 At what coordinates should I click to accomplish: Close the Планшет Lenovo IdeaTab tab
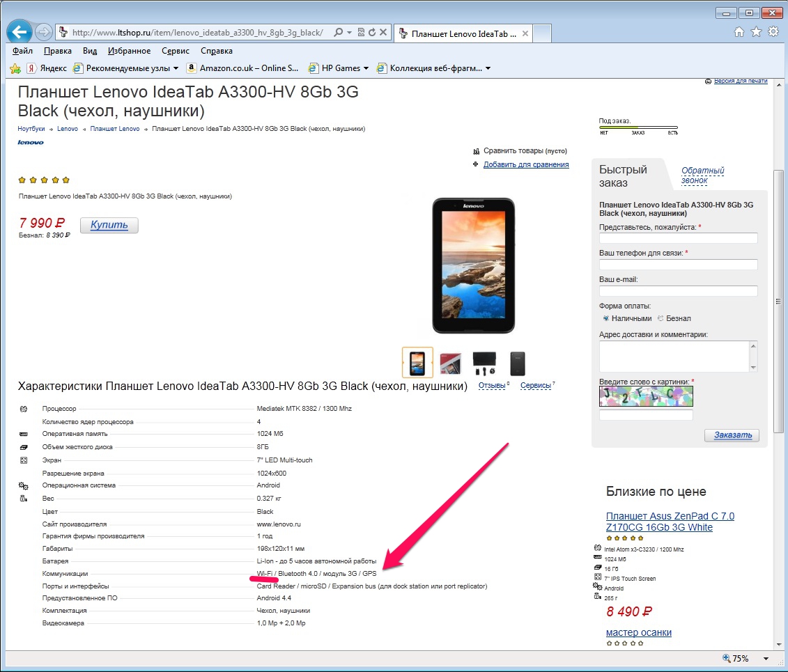(525, 33)
